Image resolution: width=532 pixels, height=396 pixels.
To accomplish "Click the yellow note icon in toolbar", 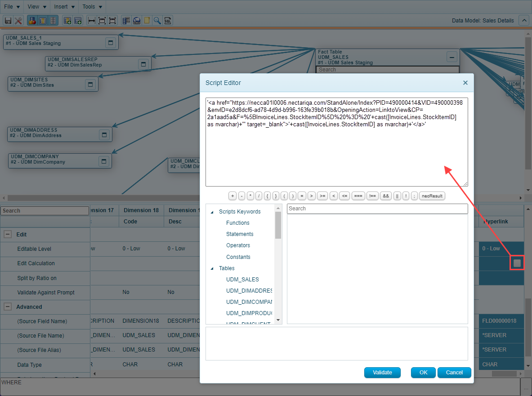I will point(147,21).
